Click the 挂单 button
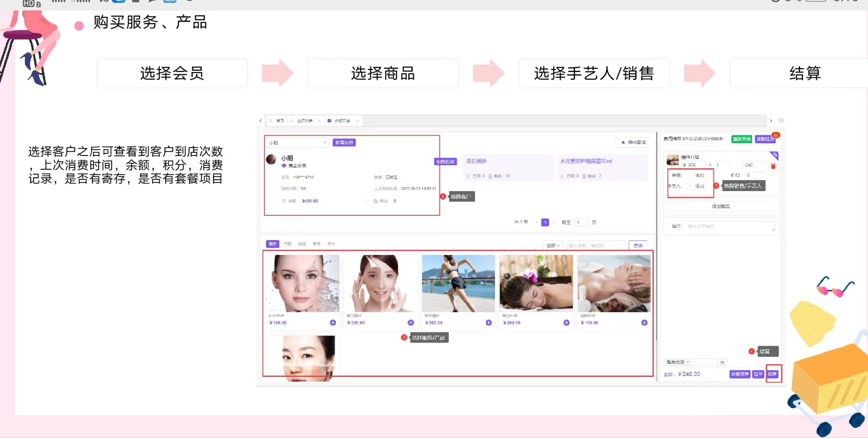868x438 pixels. tap(758, 374)
